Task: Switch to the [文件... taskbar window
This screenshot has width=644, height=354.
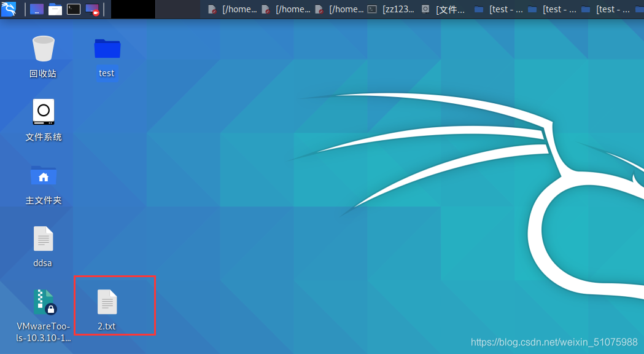Action: pyautogui.click(x=444, y=9)
